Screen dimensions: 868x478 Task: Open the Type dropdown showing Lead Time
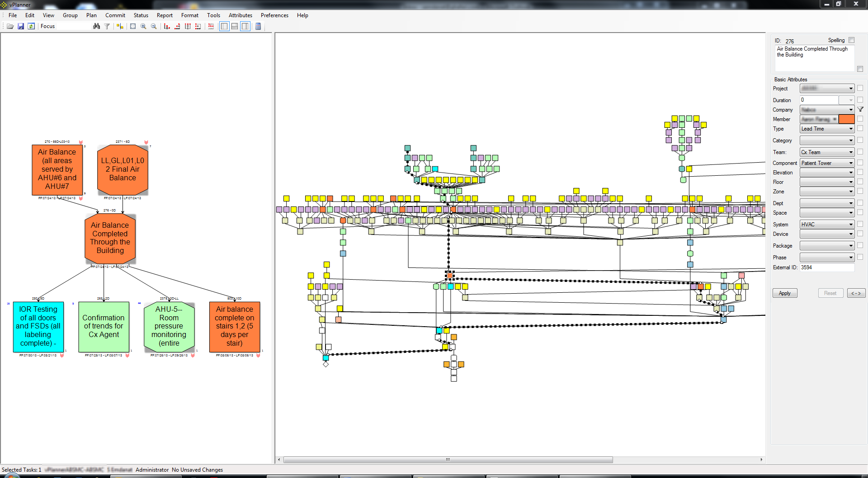pyautogui.click(x=827, y=129)
